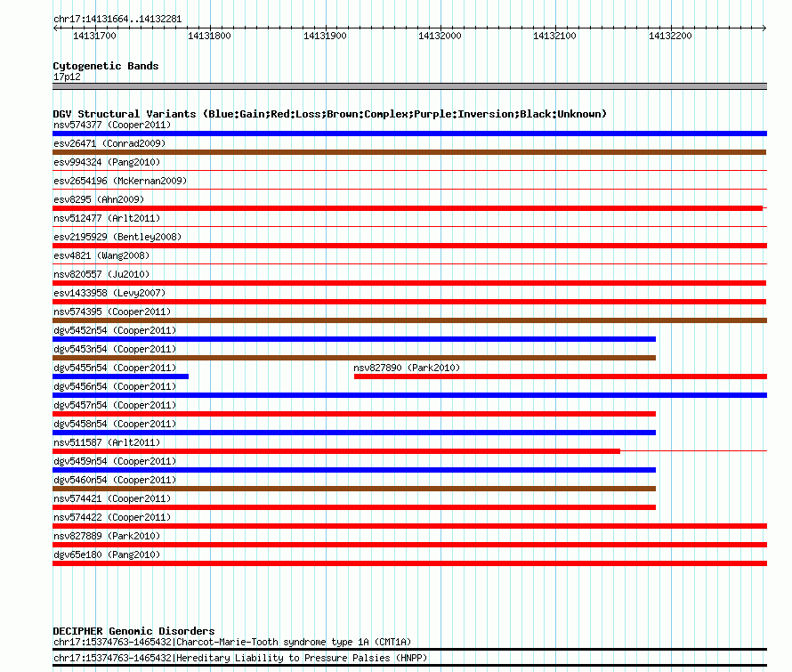Open Charcot-Marie-Tooth syndrome type 1A entry
Image resolution: width=792 pixels, height=672 pixels.
pyautogui.click(x=232, y=643)
